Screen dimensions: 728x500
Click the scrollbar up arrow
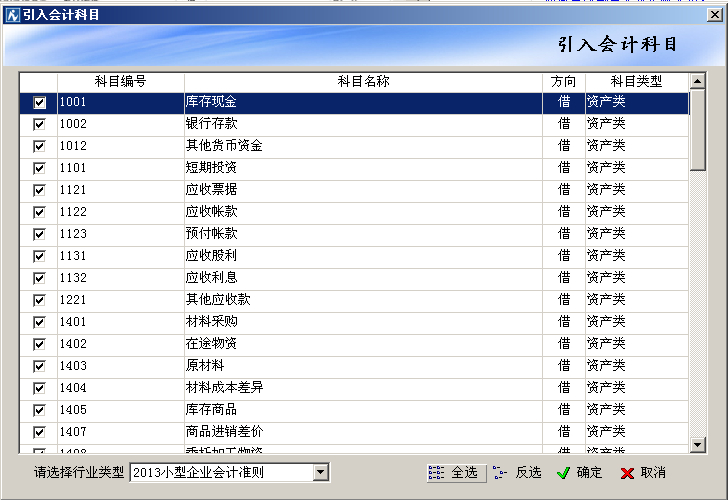pos(697,81)
